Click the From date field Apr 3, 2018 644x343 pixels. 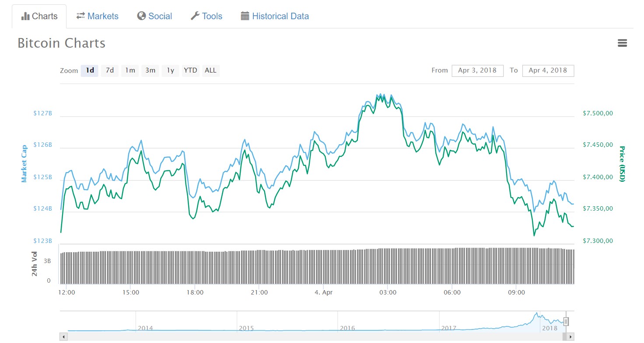477,70
